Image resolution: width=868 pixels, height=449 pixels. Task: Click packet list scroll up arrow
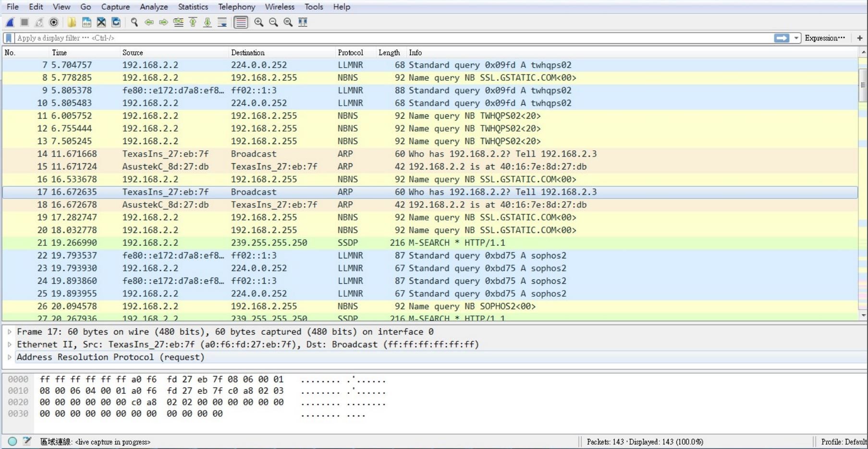click(863, 52)
